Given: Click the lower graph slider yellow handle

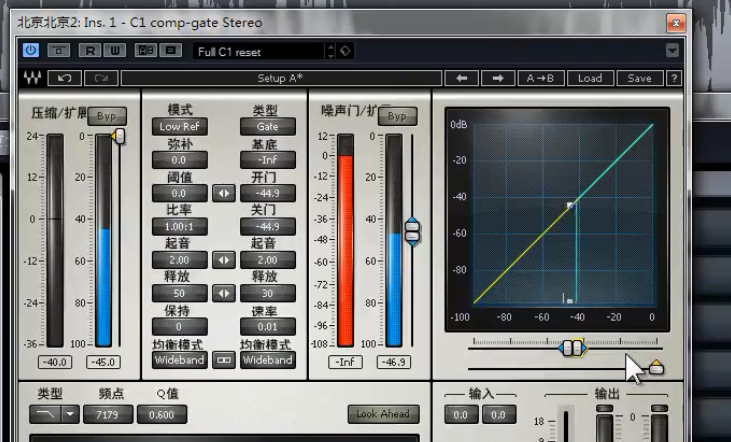Looking at the screenshot, I should click(x=656, y=368).
